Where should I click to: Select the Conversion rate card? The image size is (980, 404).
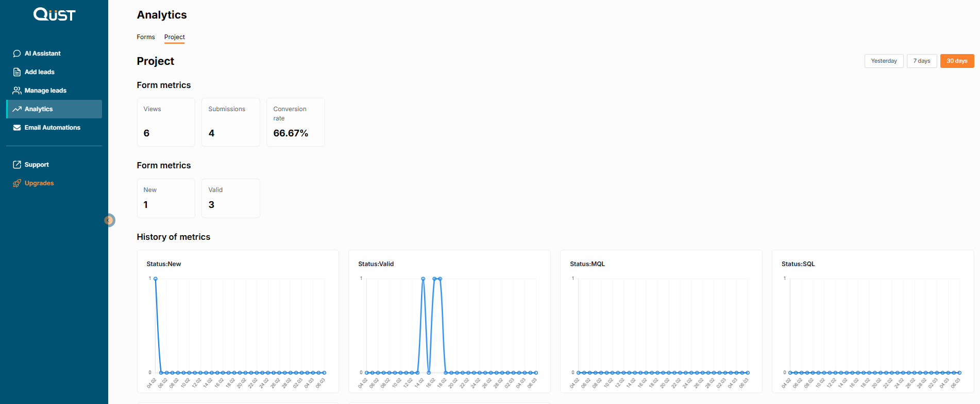tap(296, 122)
